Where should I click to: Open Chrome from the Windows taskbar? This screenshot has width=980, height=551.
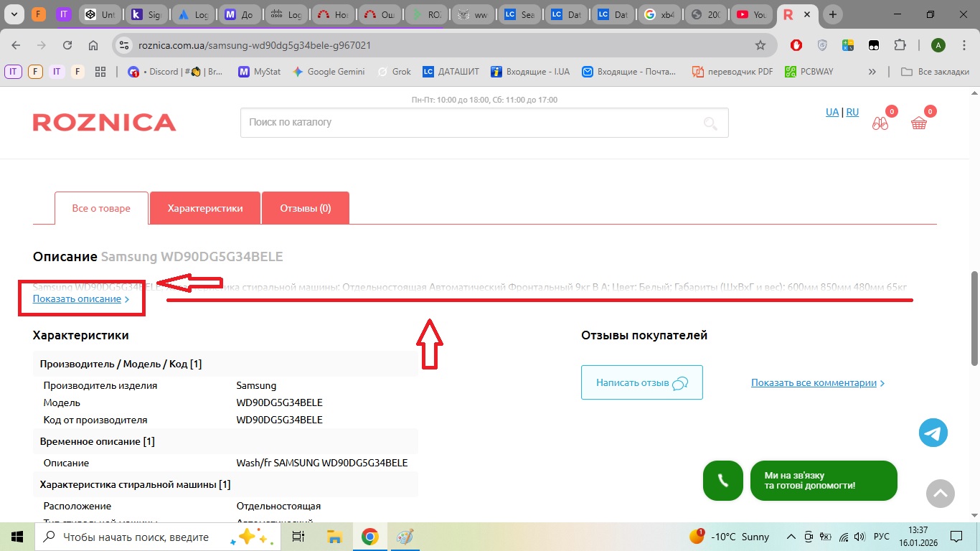pos(369,537)
